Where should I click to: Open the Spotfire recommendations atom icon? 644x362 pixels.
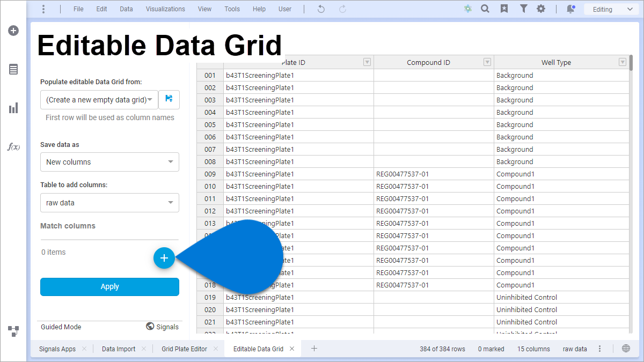[x=468, y=9]
